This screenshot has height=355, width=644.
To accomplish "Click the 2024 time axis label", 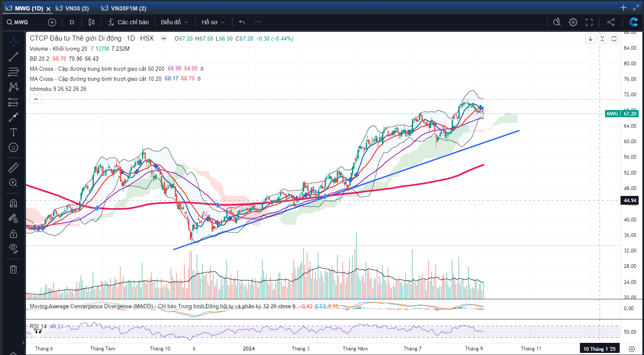I will (x=249, y=349).
